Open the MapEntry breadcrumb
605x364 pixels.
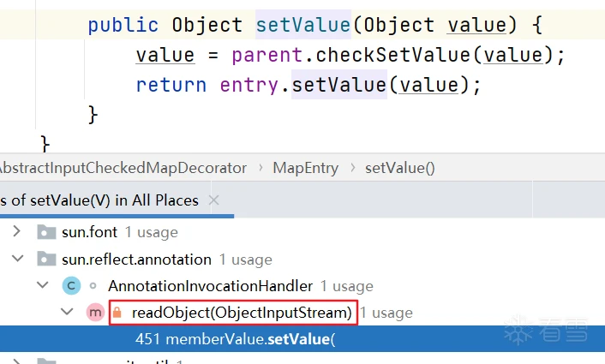[x=305, y=168]
